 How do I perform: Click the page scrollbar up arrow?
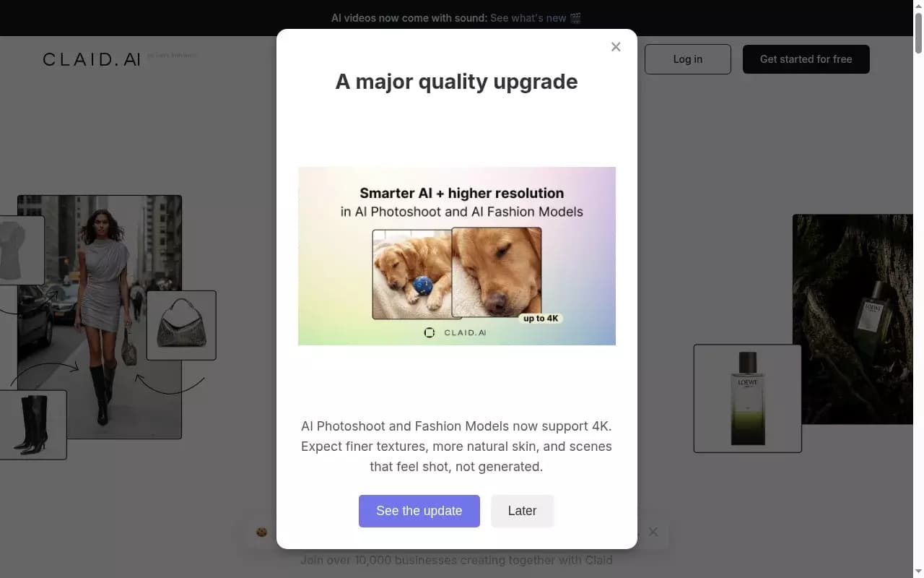918,6
